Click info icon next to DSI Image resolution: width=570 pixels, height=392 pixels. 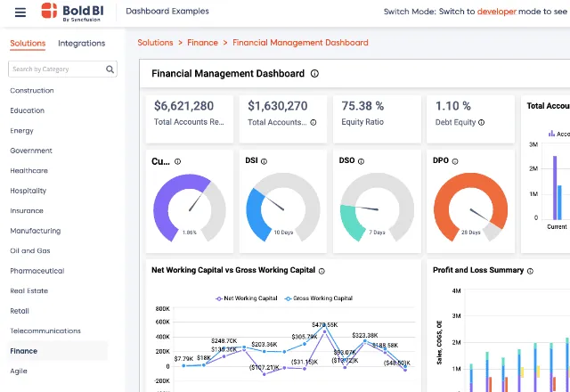[x=265, y=161]
